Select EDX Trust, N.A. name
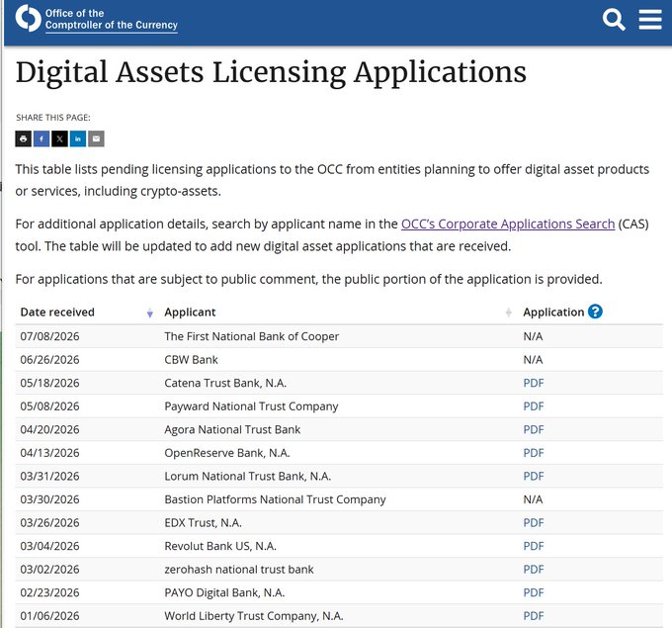 click(x=204, y=523)
